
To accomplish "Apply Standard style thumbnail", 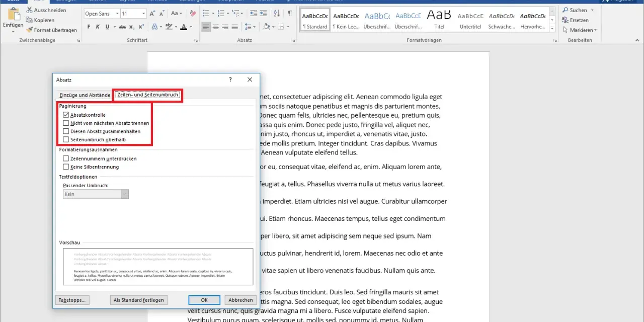I will tap(315, 20).
